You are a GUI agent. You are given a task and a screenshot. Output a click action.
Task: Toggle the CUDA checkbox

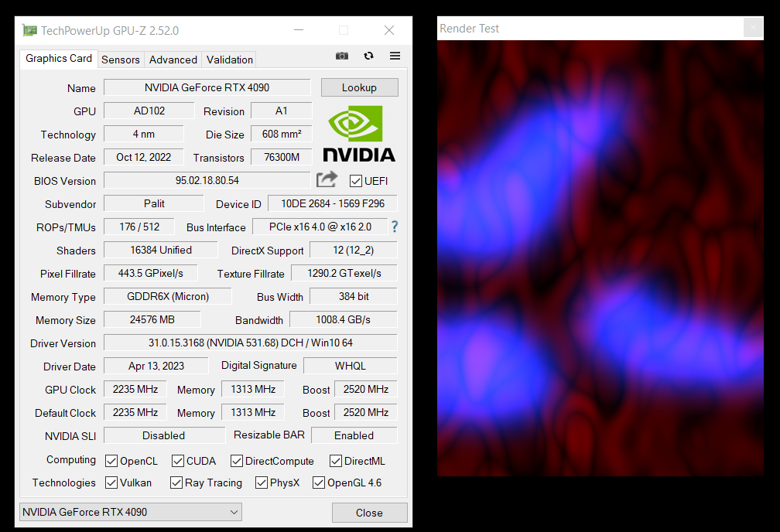pyautogui.click(x=178, y=461)
